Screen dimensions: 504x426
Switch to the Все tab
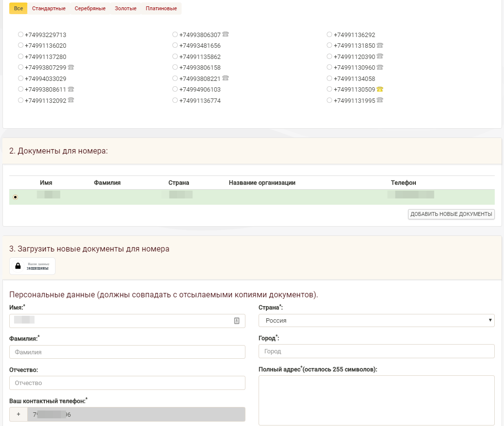click(19, 8)
